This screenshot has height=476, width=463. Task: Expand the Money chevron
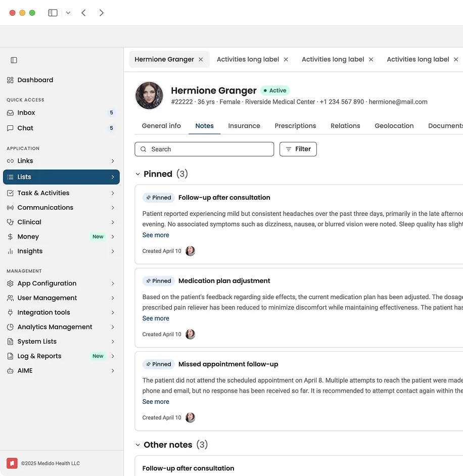click(x=113, y=237)
